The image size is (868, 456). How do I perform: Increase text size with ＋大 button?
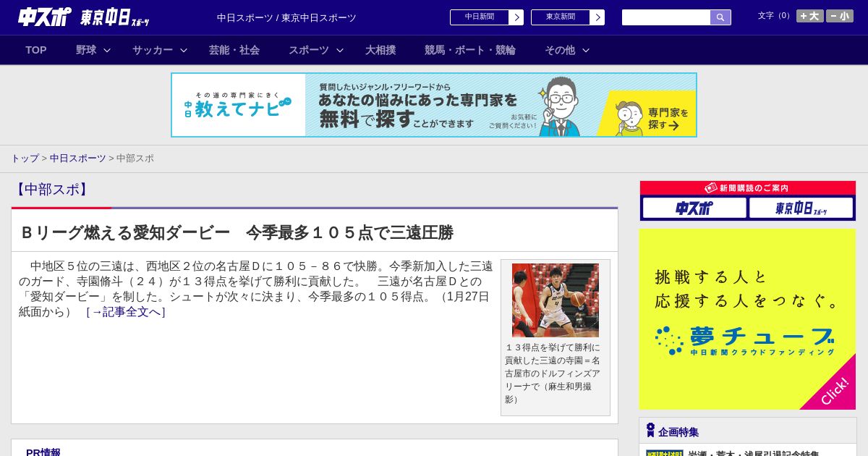pos(810,16)
